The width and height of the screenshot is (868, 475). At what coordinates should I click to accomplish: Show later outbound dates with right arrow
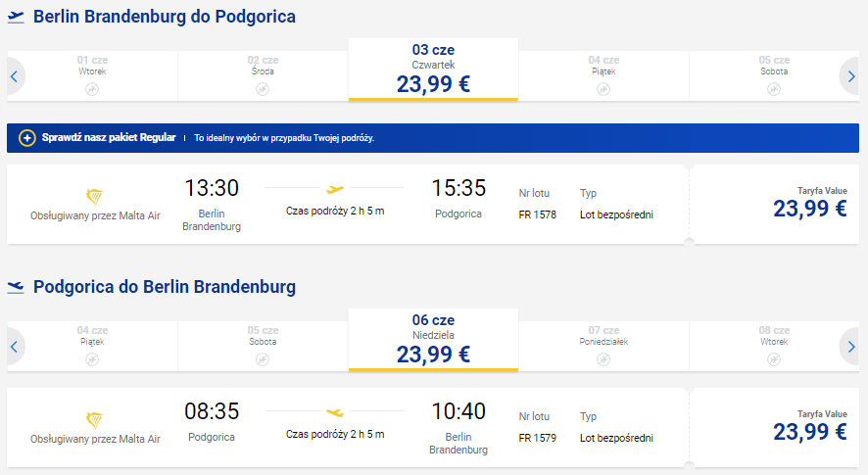(x=850, y=76)
